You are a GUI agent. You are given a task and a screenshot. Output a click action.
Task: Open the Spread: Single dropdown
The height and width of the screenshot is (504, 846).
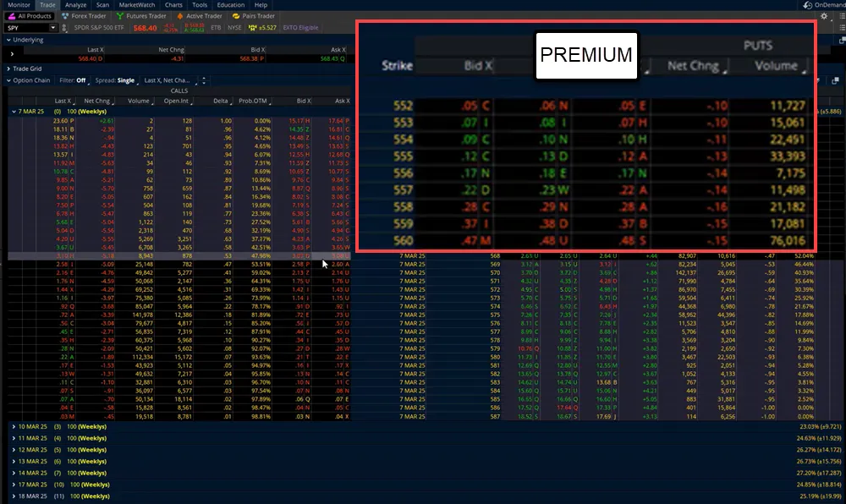[115, 80]
